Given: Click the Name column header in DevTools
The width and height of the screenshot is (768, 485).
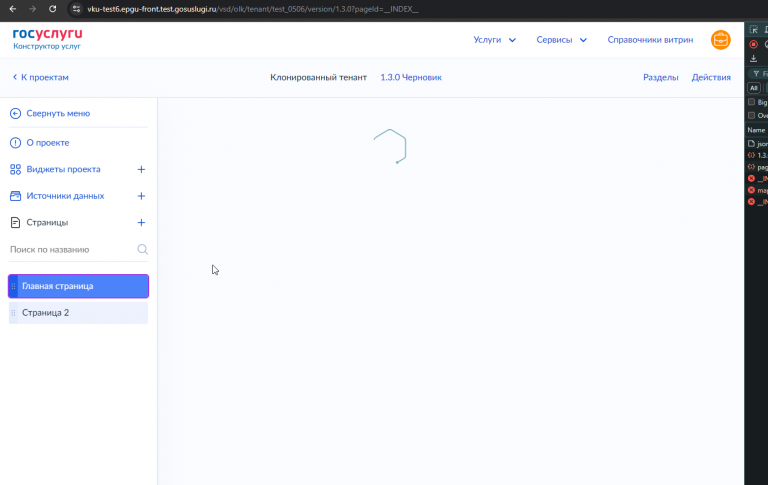Looking at the screenshot, I should tap(756, 130).
